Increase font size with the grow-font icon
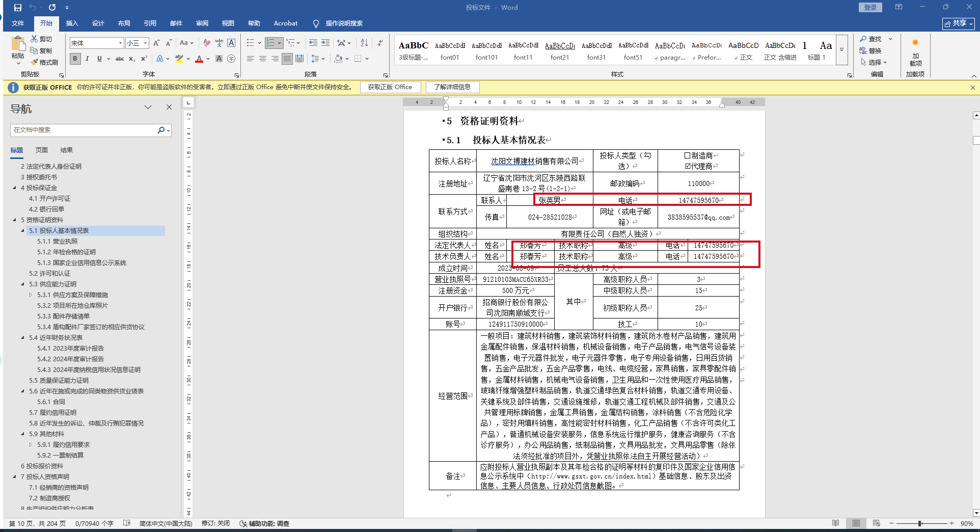The height and width of the screenshot is (532, 980). 156,43
